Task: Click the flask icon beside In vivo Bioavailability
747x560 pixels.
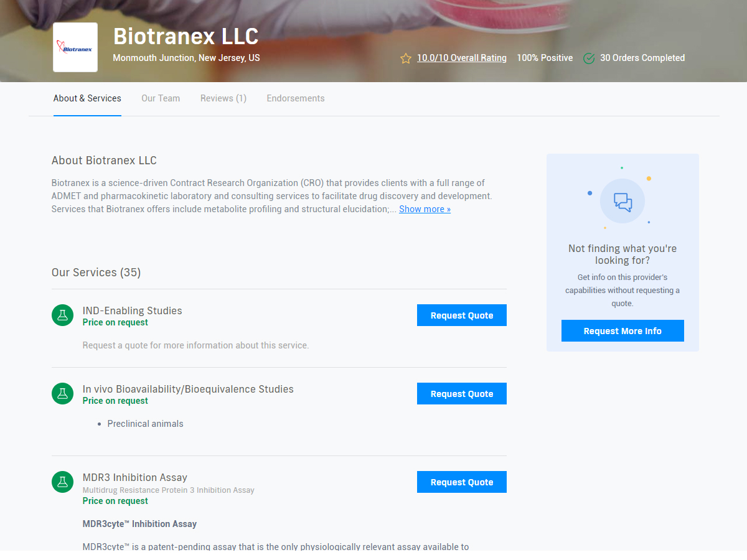Action: [x=62, y=394]
